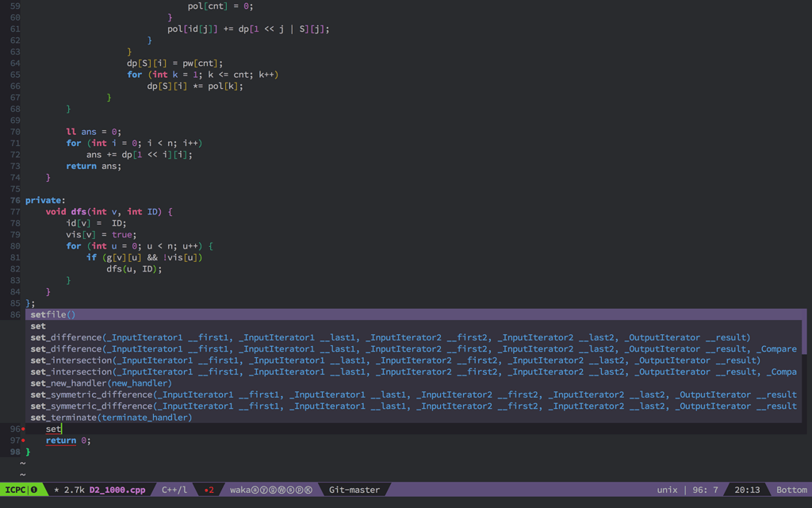Select the setfile() completion candidate

52,314
